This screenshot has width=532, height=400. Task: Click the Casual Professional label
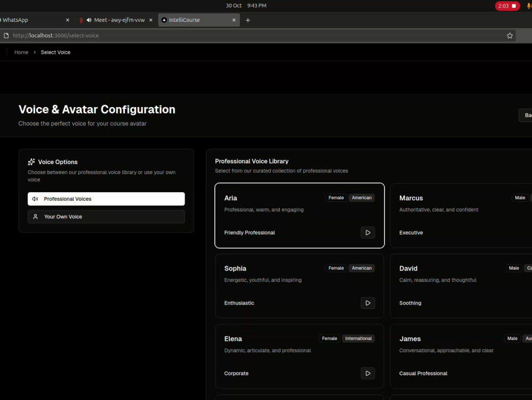(423, 373)
